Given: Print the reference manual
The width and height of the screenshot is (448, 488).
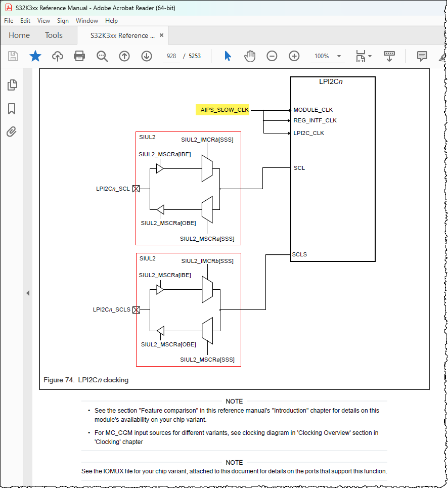Looking at the screenshot, I should pos(79,56).
